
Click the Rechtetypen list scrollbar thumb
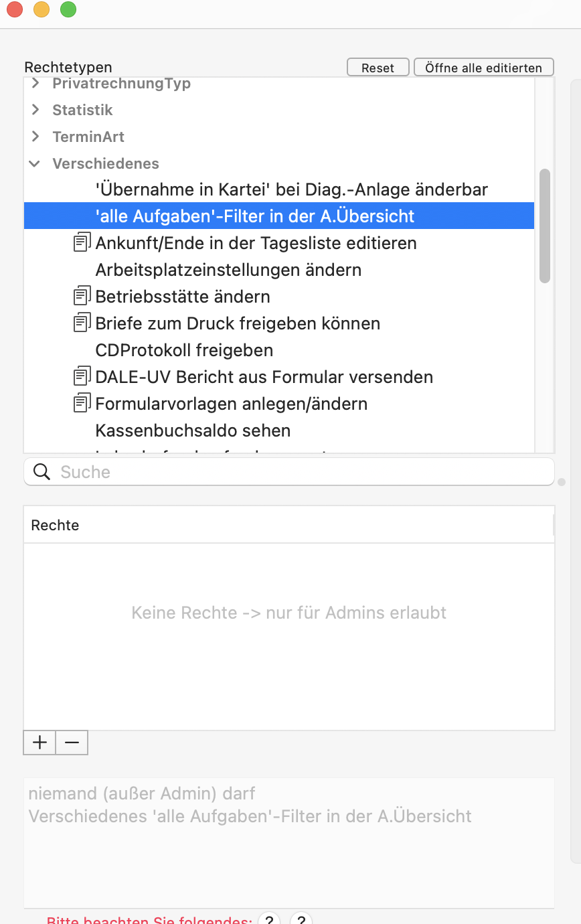coord(545,226)
